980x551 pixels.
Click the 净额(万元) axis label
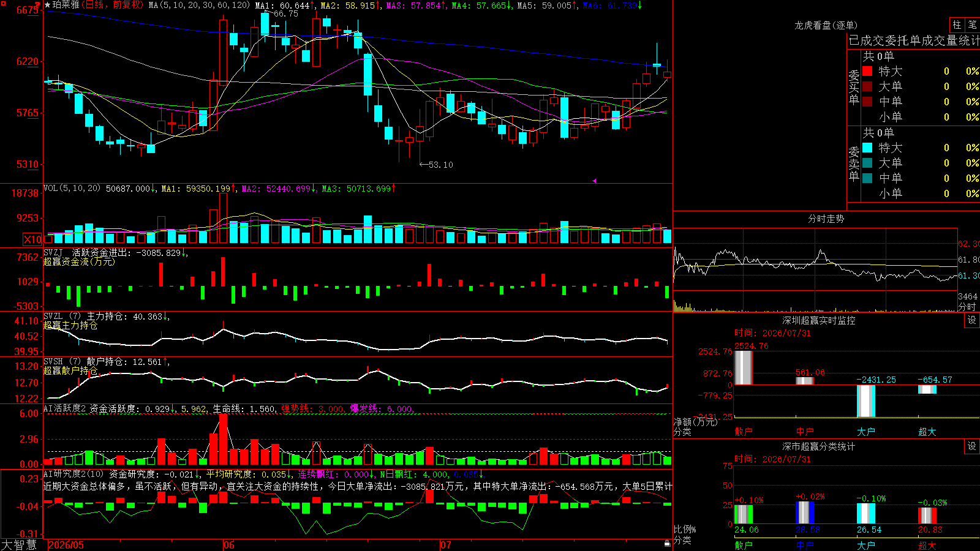695,422
